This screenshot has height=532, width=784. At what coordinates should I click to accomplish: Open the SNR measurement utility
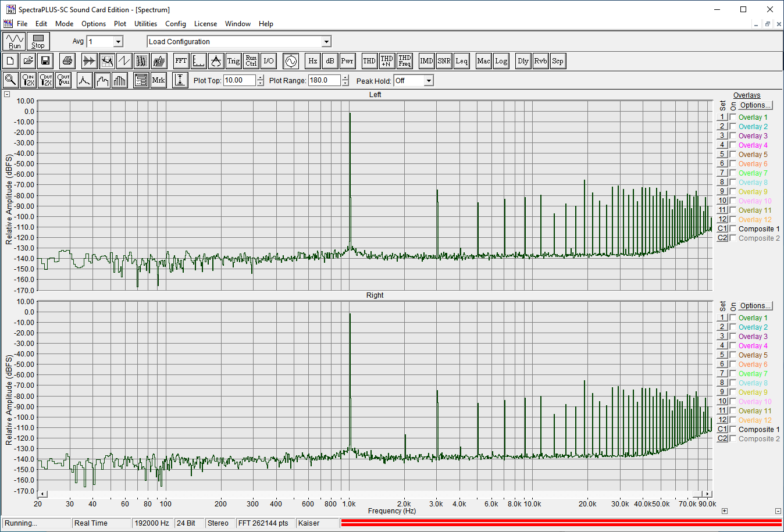point(444,61)
